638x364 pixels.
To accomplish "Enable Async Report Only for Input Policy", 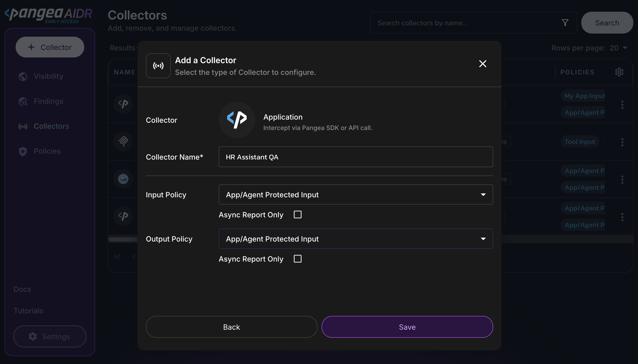I will click(297, 214).
